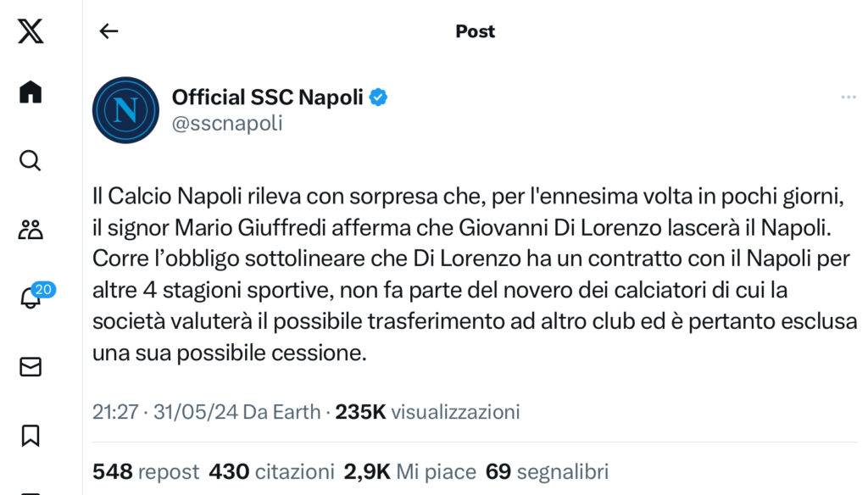Viewport: 868px width, 495px height.
Task: Go to the Home feed icon
Action: (x=31, y=92)
